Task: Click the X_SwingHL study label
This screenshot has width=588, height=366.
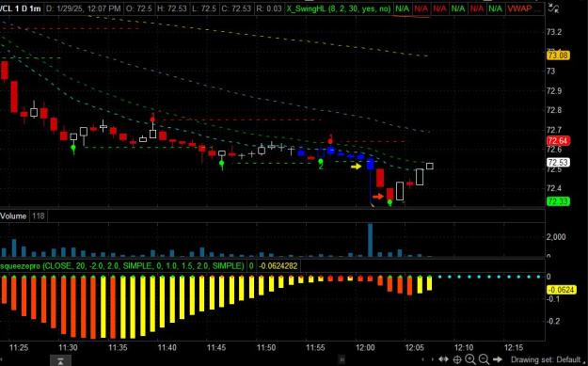Action: click(339, 8)
